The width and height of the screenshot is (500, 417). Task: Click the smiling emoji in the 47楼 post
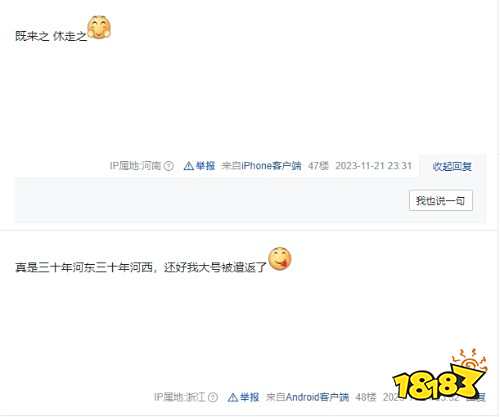[99, 27]
